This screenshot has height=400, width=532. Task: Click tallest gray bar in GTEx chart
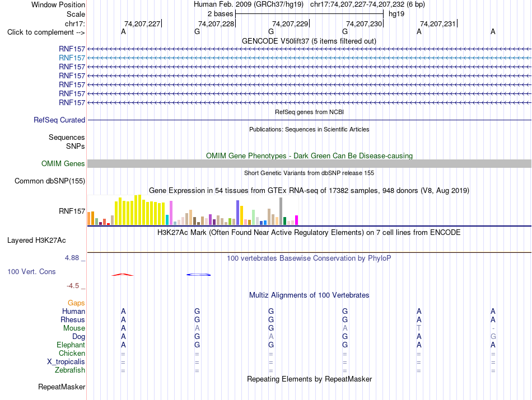click(281, 211)
